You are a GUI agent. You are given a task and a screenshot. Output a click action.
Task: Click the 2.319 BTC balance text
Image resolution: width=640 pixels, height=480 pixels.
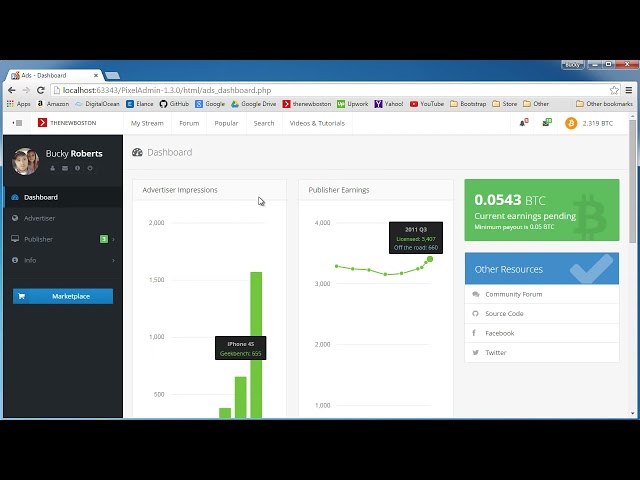[598, 123]
